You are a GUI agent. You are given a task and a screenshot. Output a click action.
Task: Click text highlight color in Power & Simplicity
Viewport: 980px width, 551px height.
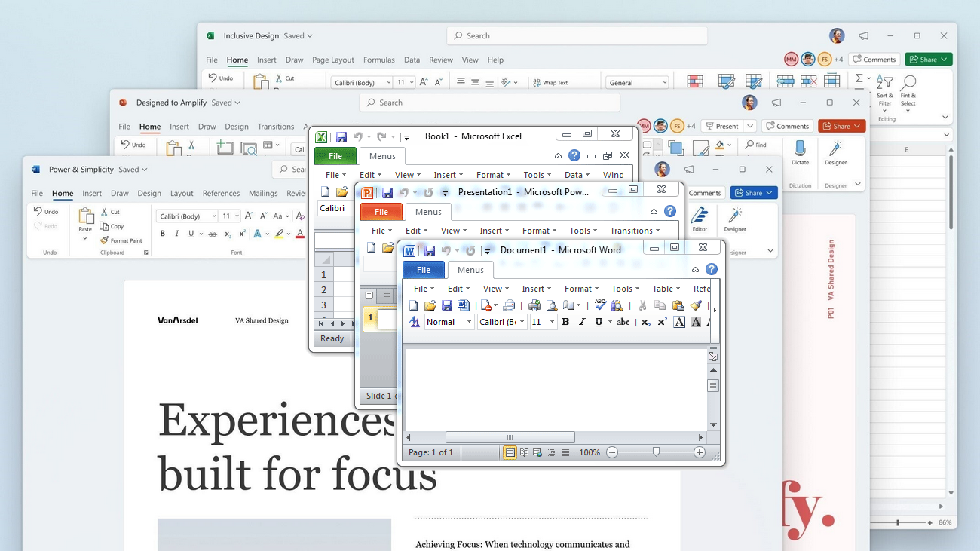click(279, 234)
